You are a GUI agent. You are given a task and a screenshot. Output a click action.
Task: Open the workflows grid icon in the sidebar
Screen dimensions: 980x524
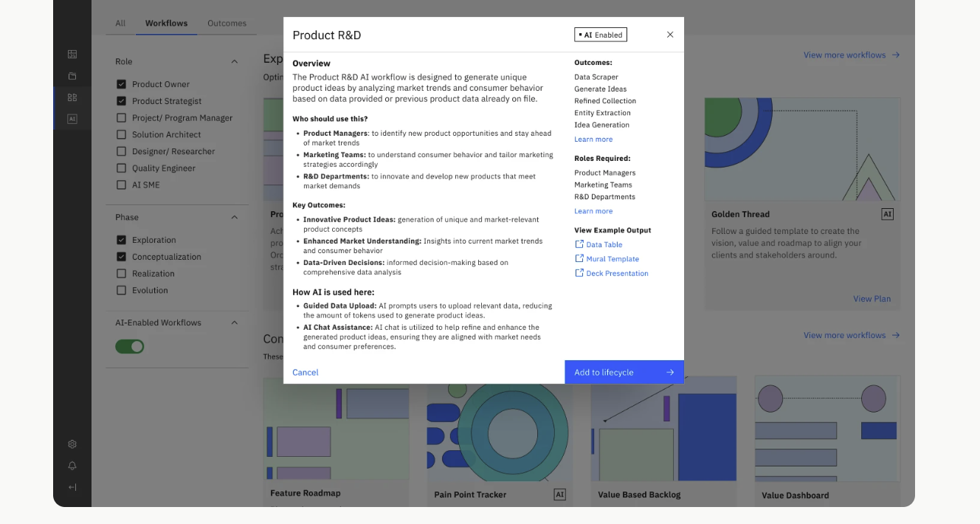pos(72,97)
